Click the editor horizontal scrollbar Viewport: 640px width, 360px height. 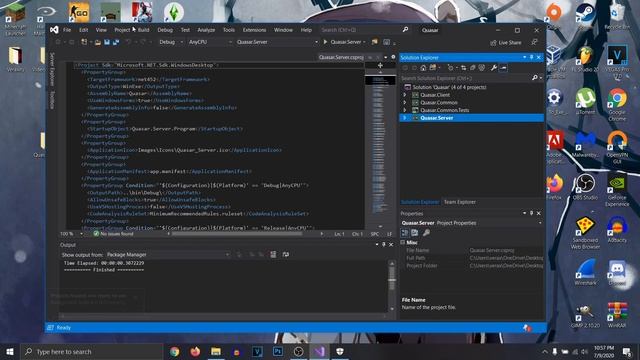pyautogui.click(x=237, y=234)
